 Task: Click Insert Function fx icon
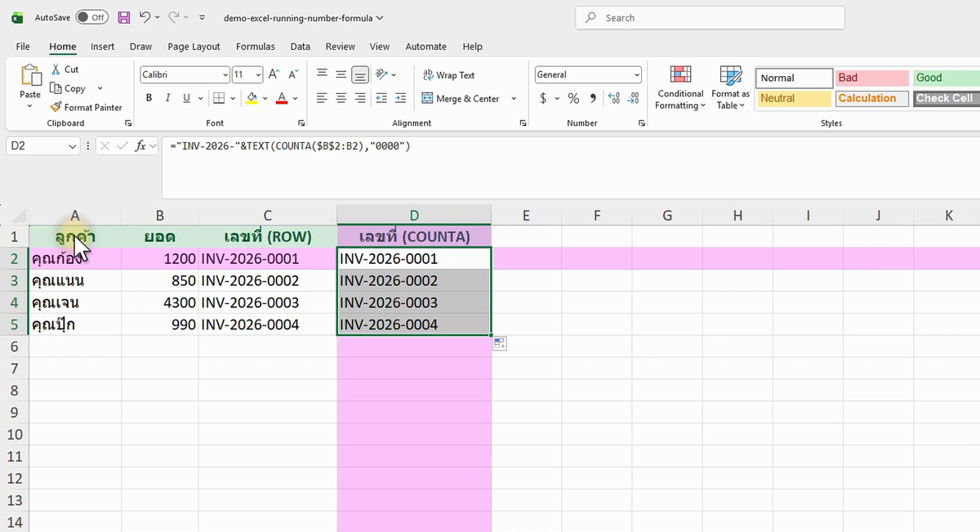(140, 145)
